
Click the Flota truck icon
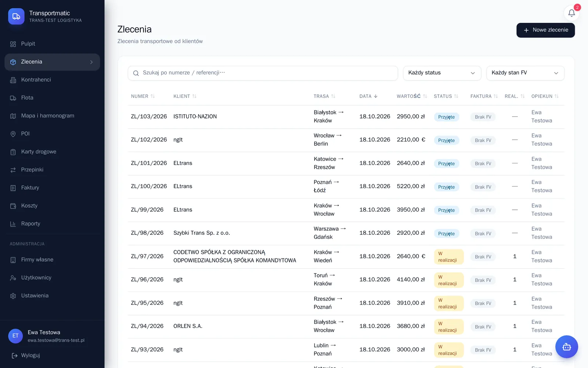13,98
